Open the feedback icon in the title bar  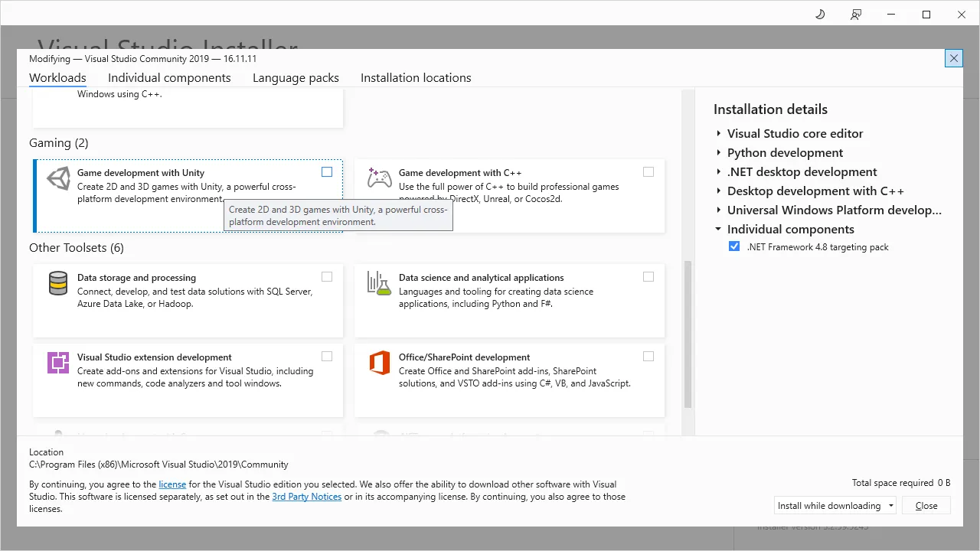coord(856,15)
